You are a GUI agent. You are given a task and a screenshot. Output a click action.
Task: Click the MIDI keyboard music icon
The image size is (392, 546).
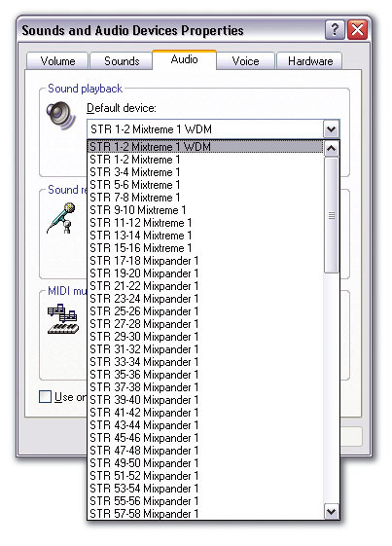63,318
